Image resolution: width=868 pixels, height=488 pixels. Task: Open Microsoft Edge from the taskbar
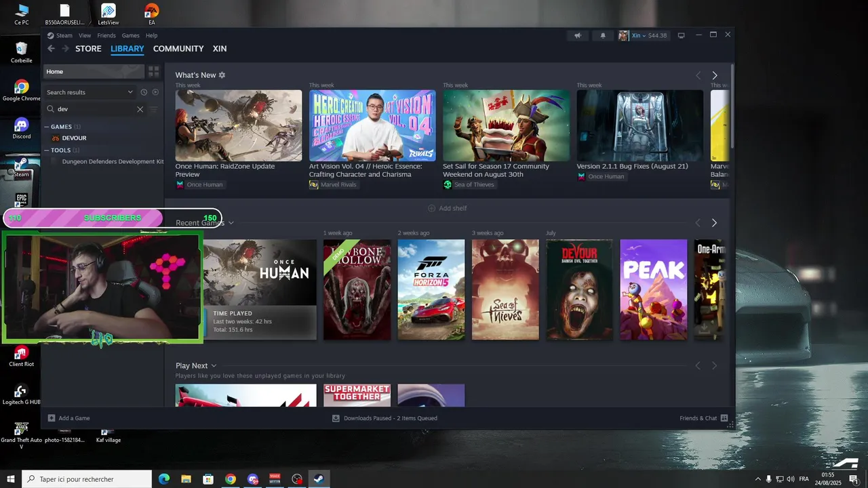[x=164, y=479]
